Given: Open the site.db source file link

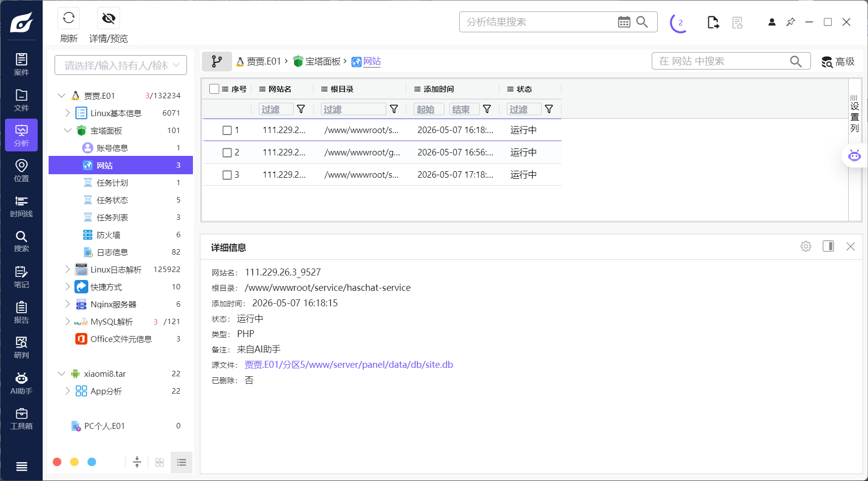Looking at the screenshot, I should pyautogui.click(x=349, y=365).
